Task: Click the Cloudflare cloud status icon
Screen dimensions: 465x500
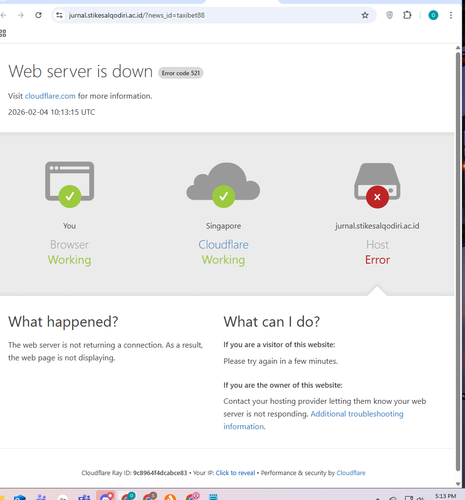Action: coord(223,185)
